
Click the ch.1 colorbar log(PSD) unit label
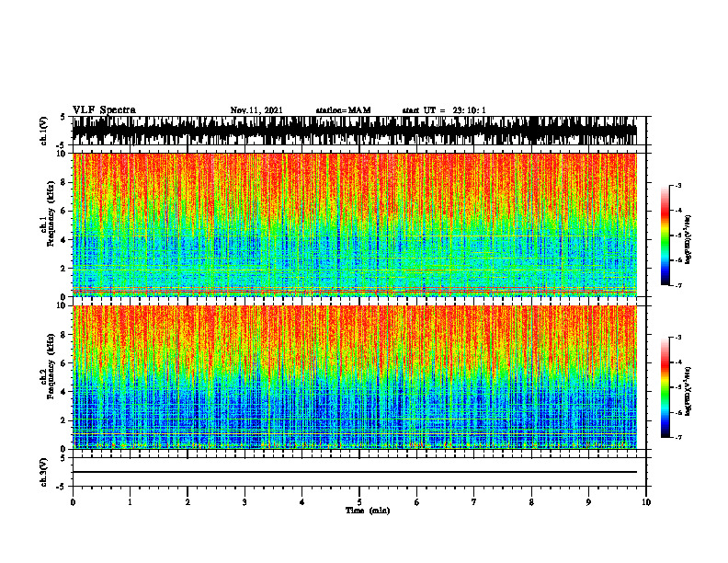click(x=688, y=239)
